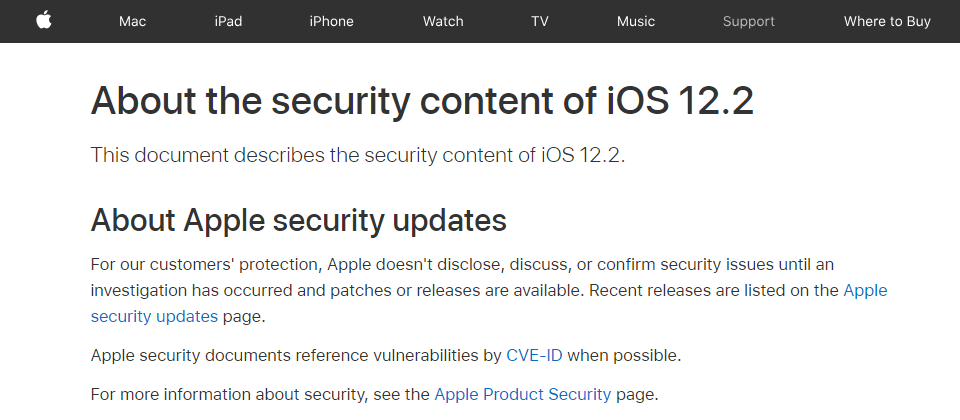The width and height of the screenshot is (960, 420).
Task: Open the Mac menu item
Action: click(x=132, y=21)
